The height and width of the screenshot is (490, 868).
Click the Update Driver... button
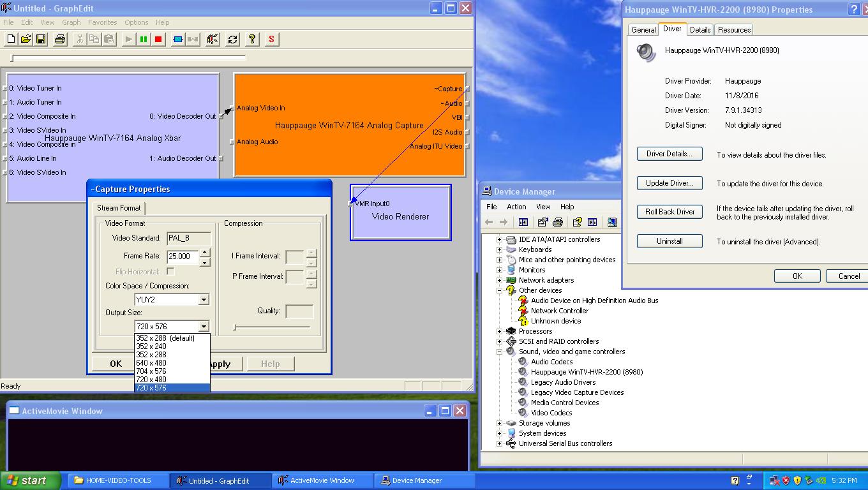669,183
